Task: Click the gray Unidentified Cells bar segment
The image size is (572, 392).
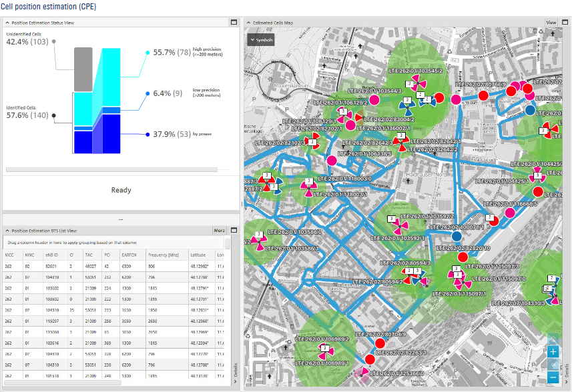Action: [82, 70]
